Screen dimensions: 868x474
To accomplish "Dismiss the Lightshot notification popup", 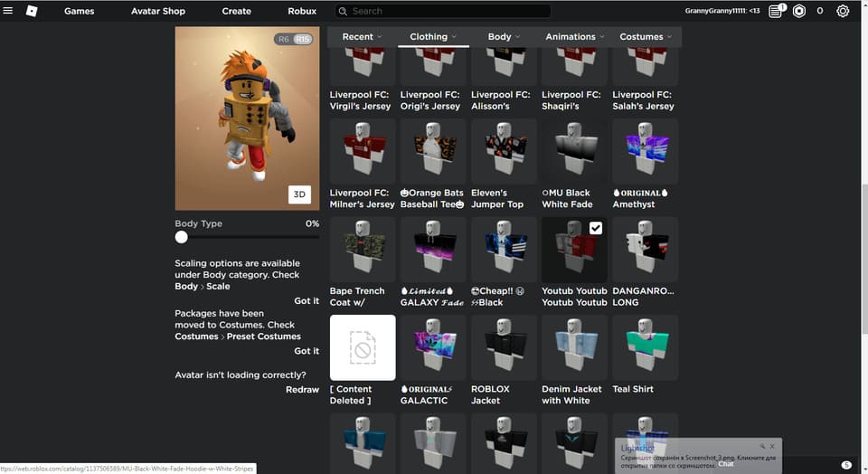I will click(x=772, y=446).
